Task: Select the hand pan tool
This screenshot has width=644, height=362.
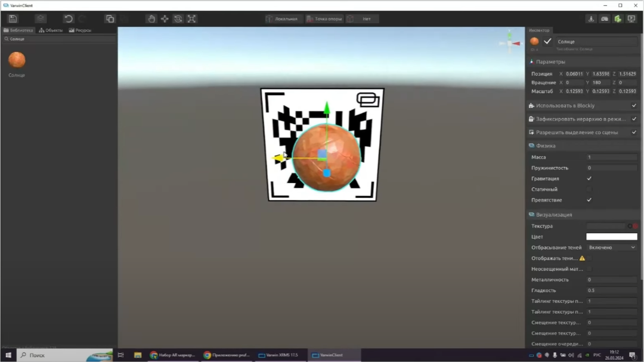Action: pyautogui.click(x=151, y=19)
